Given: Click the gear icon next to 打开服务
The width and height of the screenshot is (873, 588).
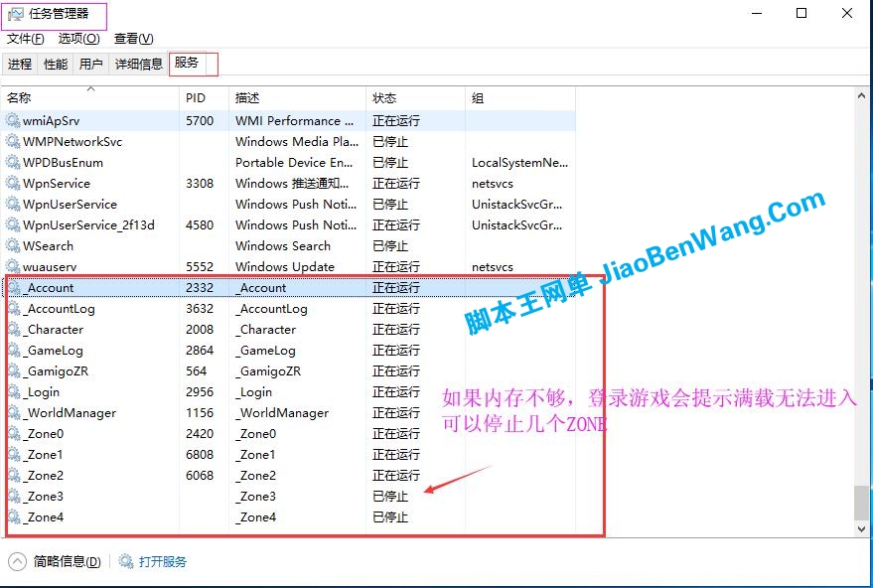Looking at the screenshot, I should pyautogui.click(x=126, y=561).
